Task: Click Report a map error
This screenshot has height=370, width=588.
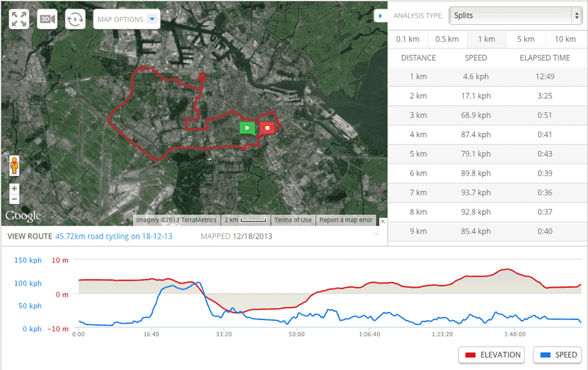Action: (x=345, y=220)
